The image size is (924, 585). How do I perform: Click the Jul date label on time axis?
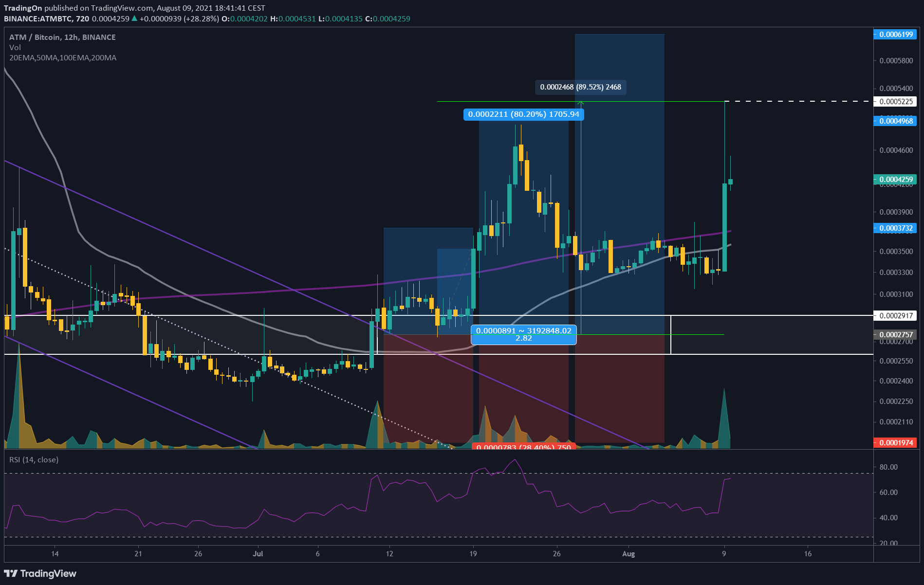258,554
